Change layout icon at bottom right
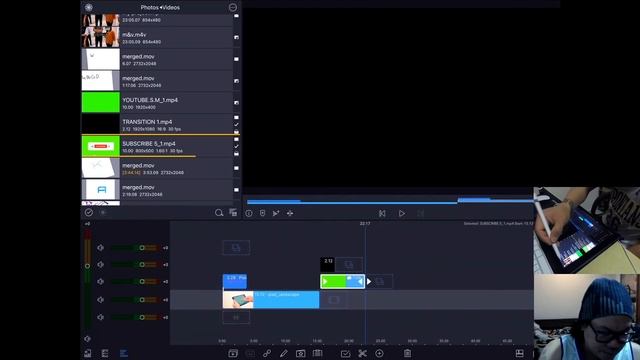The height and width of the screenshot is (360, 640). (x=519, y=353)
